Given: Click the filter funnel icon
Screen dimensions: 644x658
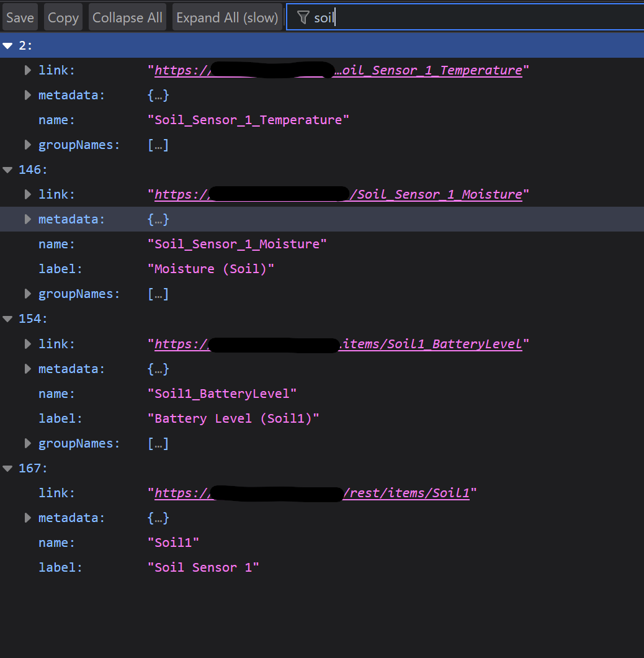Looking at the screenshot, I should click(x=303, y=17).
